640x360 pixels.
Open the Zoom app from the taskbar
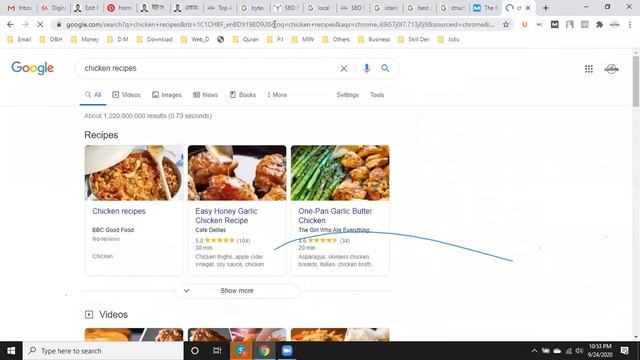pos(287,351)
